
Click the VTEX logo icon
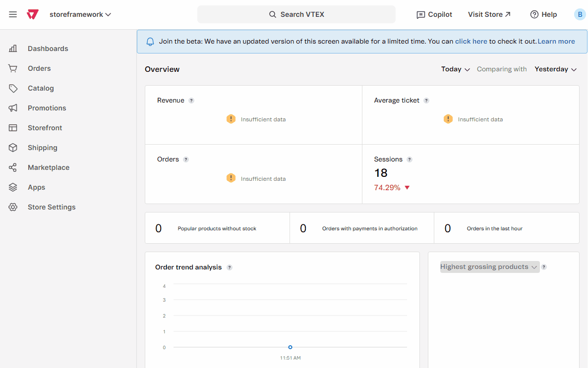(33, 14)
